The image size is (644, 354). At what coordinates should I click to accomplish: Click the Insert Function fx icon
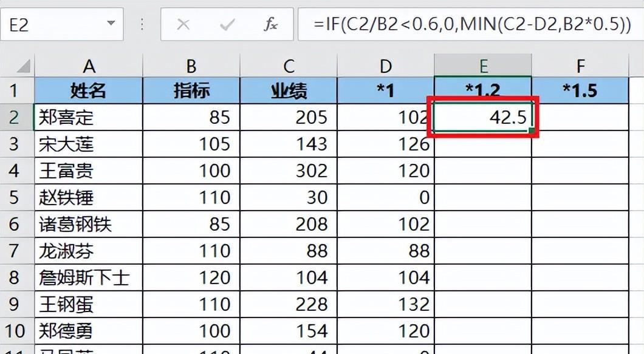(x=270, y=25)
